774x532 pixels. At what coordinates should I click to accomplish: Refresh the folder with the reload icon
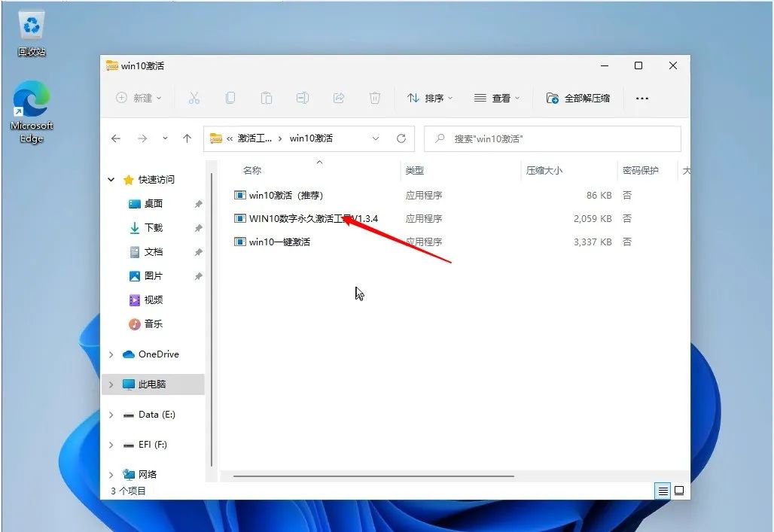(401, 138)
